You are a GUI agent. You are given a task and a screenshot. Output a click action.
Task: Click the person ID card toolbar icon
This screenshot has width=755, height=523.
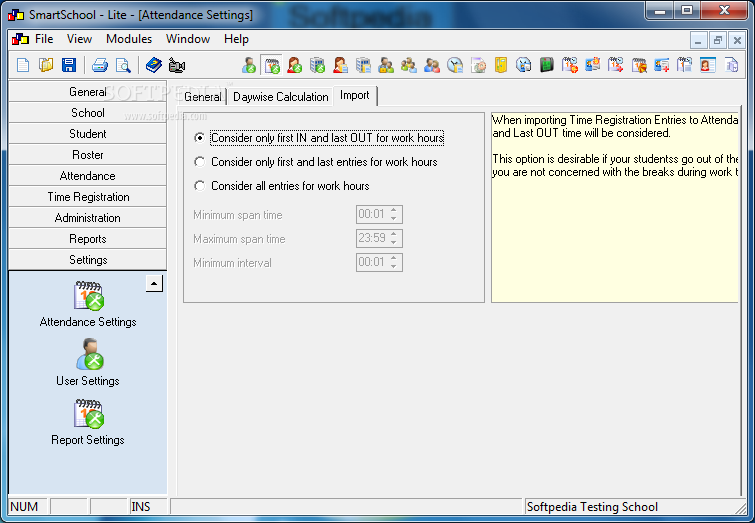point(707,65)
